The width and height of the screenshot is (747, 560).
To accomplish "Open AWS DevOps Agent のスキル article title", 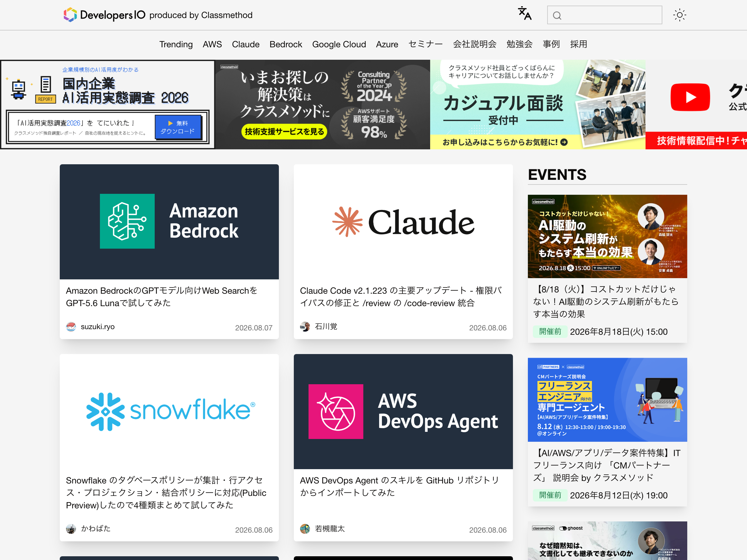I will [x=400, y=486].
